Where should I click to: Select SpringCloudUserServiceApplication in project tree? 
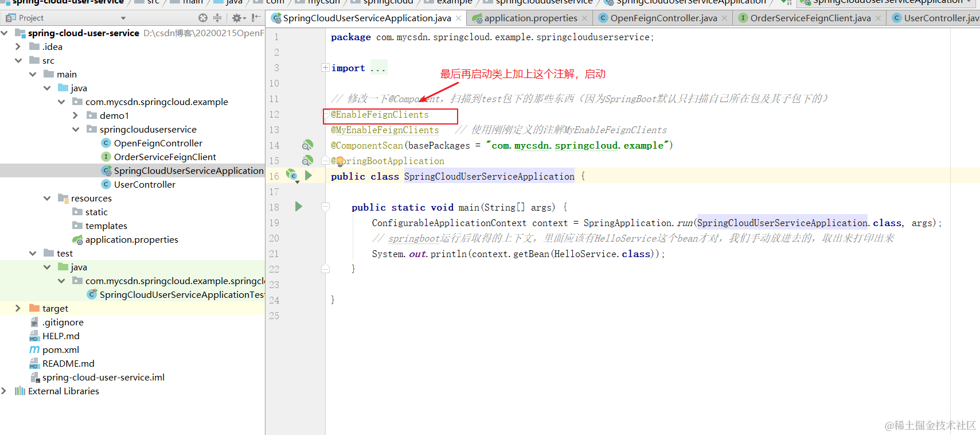tap(189, 170)
